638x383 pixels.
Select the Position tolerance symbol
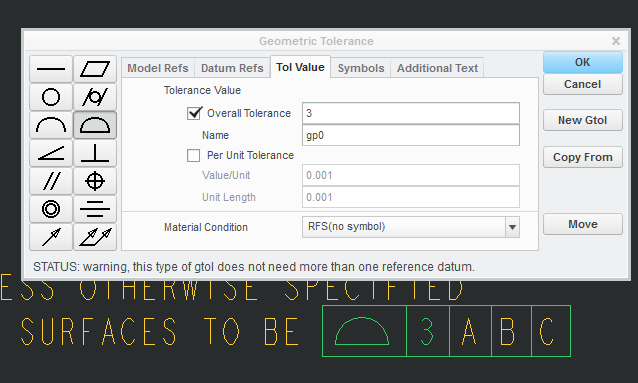pyautogui.click(x=95, y=181)
